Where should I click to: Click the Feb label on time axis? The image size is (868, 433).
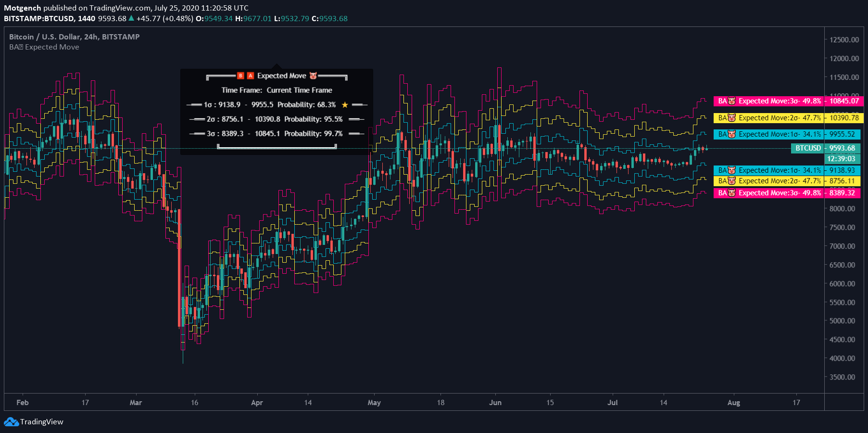point(23,403)
